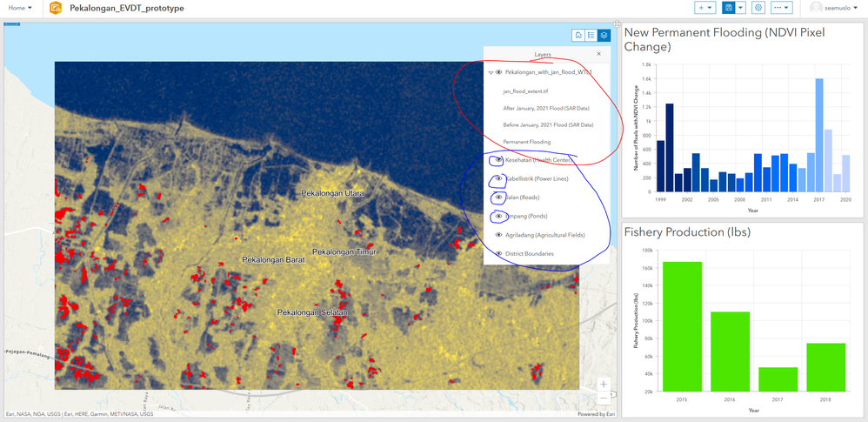Open dashboard settings gear icon
868x422 pixels.
click(x=758, y=8)
